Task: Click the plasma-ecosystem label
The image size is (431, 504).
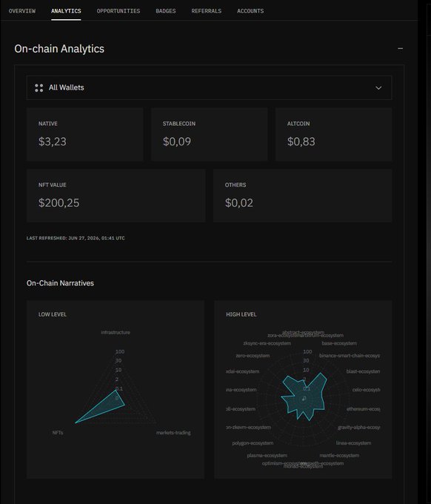Action: point(267,456)
